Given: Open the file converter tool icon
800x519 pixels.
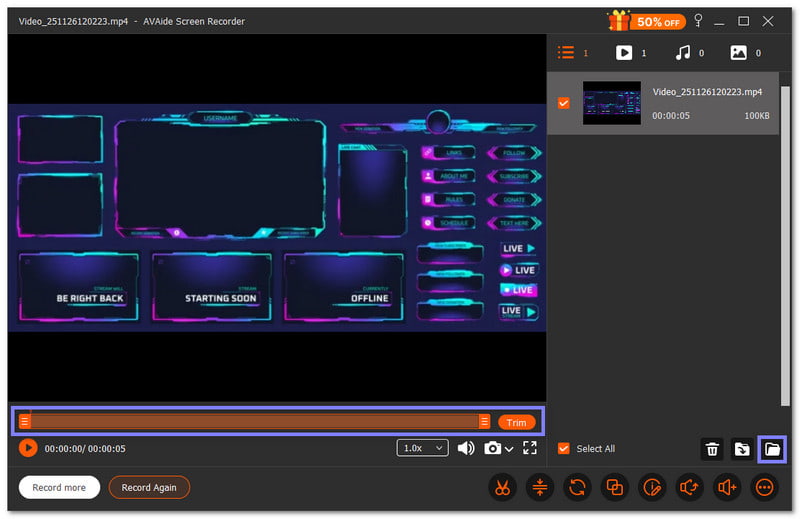Looking at the screenshot, I should click(x=576, y=487).
